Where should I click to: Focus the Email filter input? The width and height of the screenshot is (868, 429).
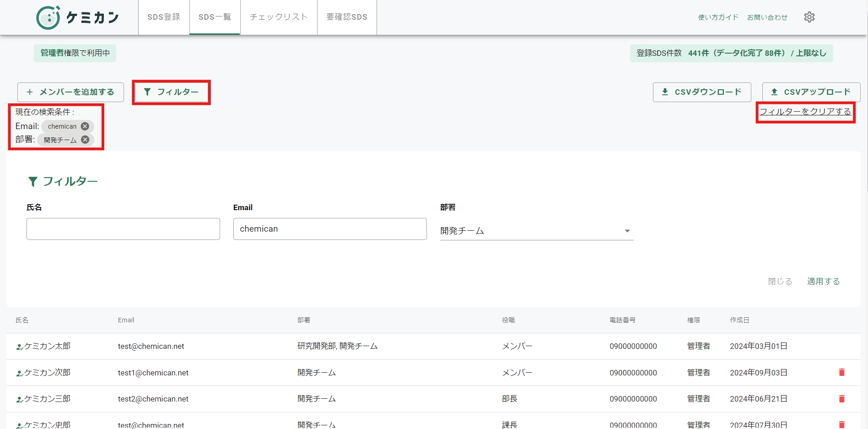click(330, 229)
